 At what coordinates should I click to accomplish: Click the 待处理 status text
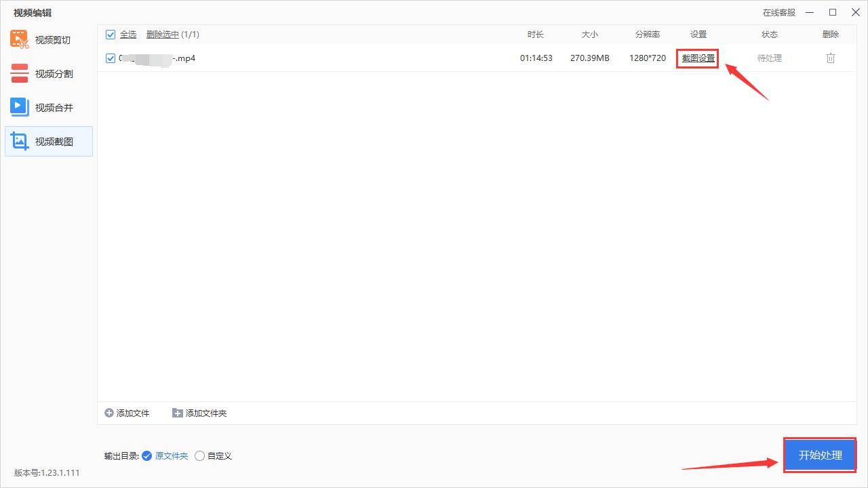(770, 58)
